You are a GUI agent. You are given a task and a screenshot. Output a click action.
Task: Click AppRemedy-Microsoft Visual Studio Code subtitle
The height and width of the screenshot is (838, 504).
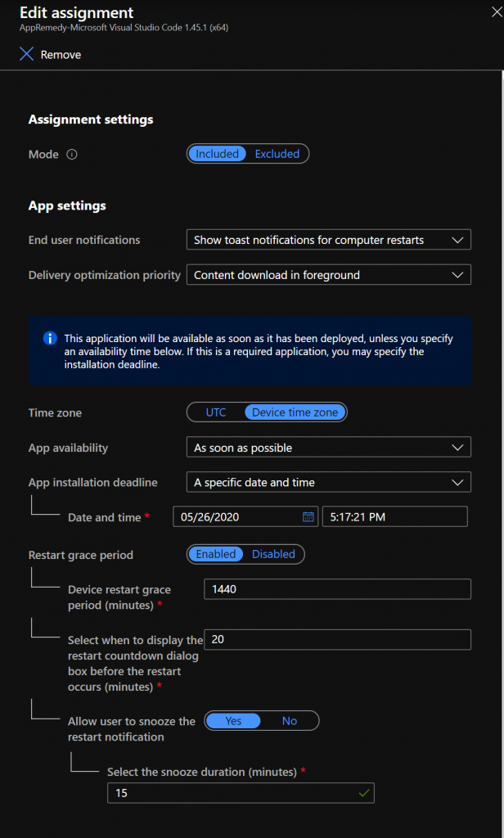pos(124,28)
